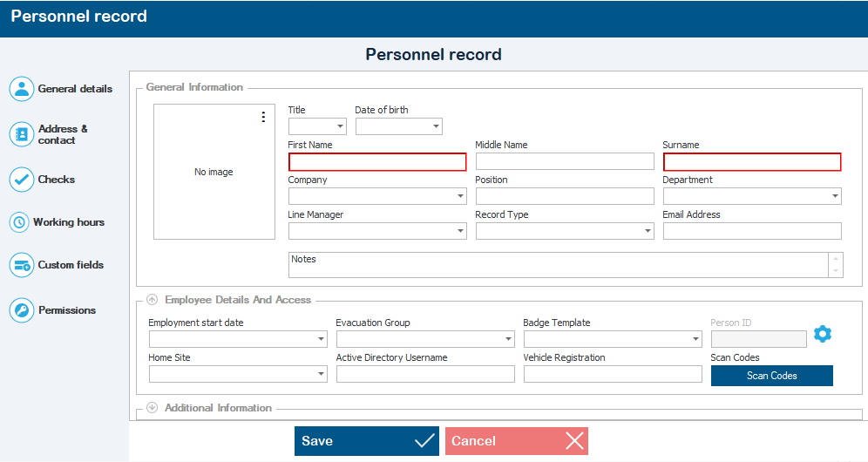Click the Checks checkmark icon
The width and height of the screenshot is (868, 462).
pyautogui.click(x=22, y=180)
